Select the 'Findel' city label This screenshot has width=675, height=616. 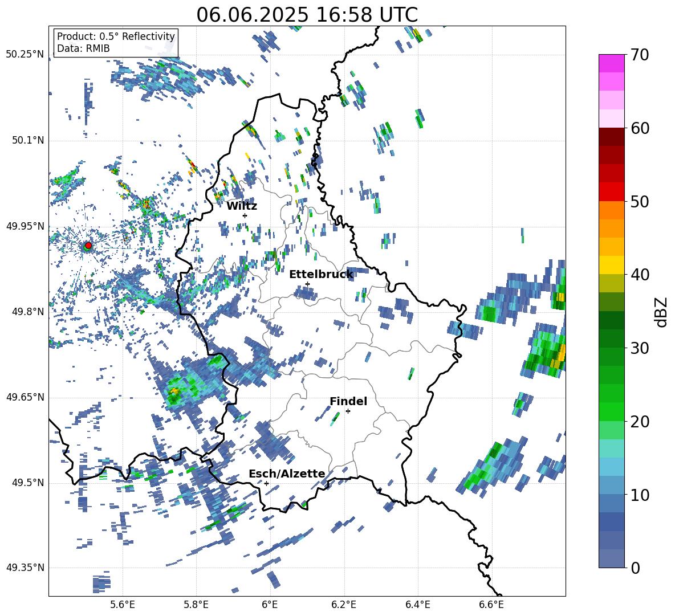(x=348, y=401)
